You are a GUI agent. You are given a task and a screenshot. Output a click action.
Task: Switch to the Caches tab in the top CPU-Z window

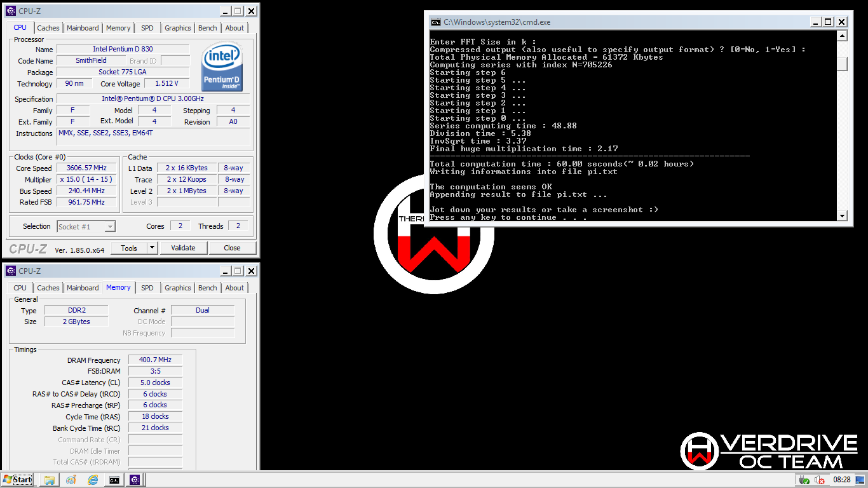[48, 28]
